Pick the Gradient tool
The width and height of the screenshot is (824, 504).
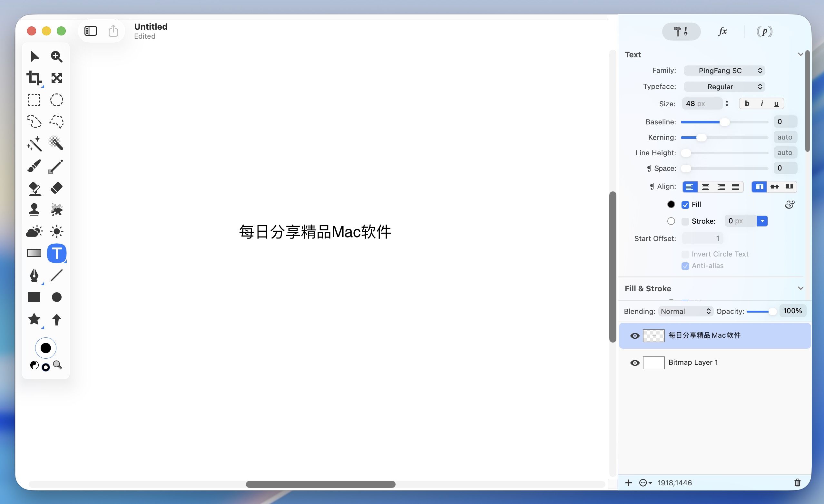[34, 253]
